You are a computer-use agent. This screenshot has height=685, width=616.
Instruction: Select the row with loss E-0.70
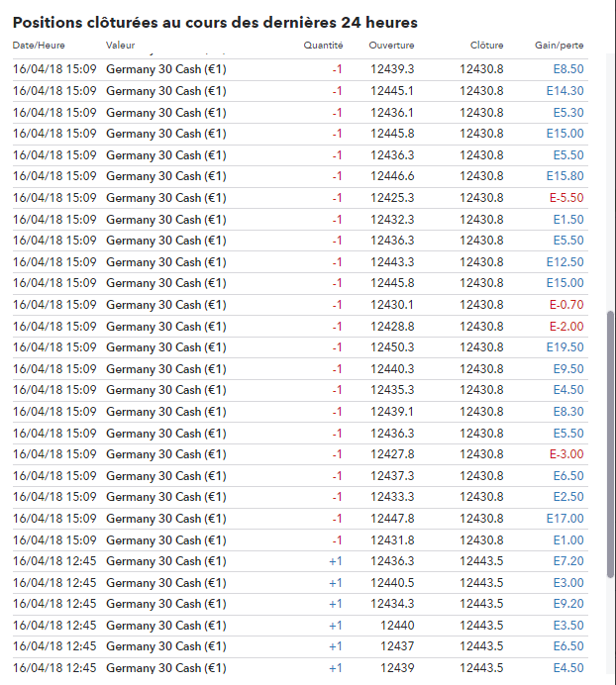297,305
